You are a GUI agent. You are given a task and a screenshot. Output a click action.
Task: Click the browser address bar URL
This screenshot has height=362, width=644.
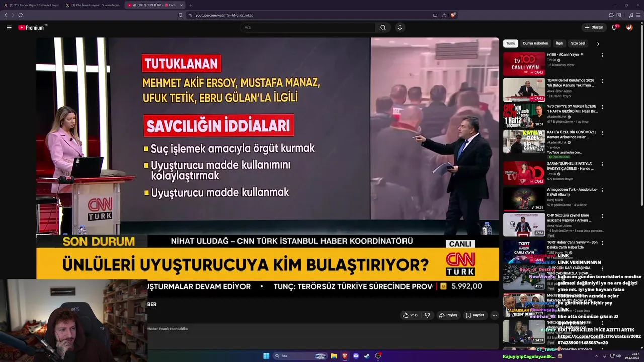224,15
